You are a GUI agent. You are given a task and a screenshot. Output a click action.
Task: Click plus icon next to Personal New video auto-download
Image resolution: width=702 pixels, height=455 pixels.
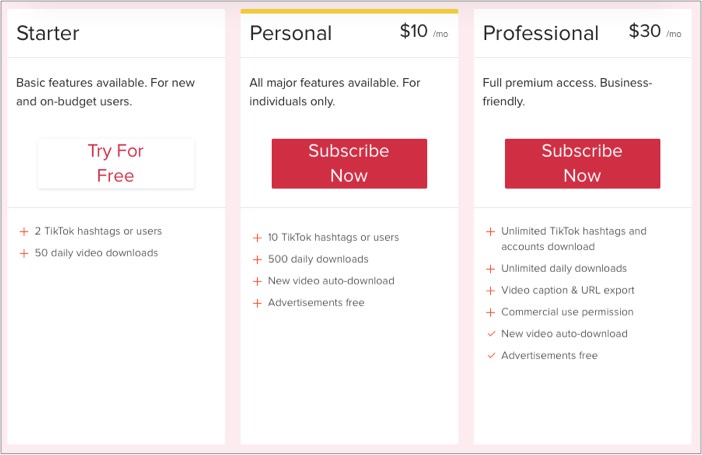(257, 281)
